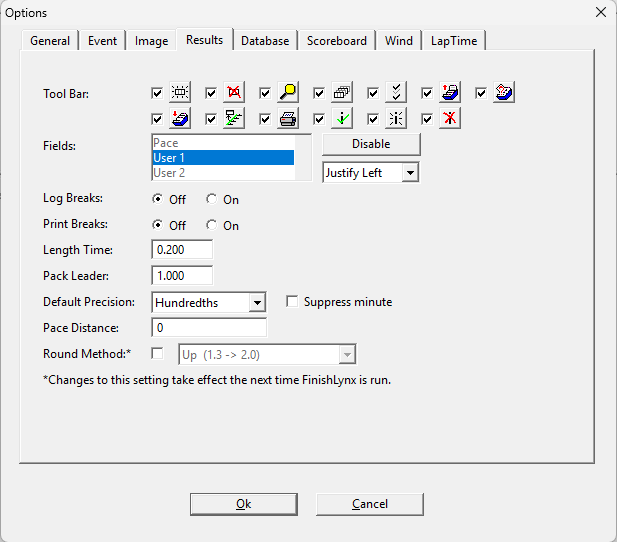The height and width of the screenshot is (542, 617).
Task: Tick the Round Method checkbox
Action: pos(157,353)
